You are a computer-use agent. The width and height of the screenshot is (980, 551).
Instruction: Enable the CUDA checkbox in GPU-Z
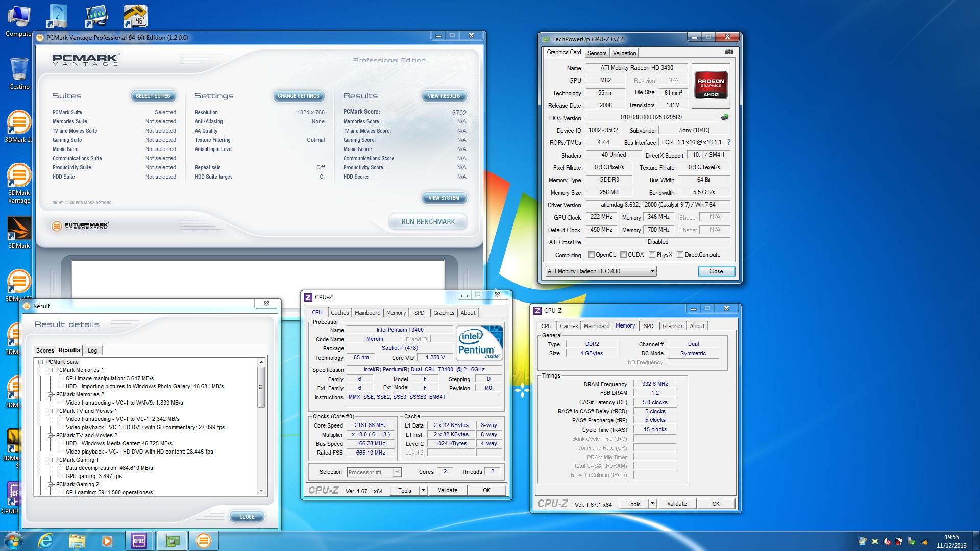[x=623, y=255]
